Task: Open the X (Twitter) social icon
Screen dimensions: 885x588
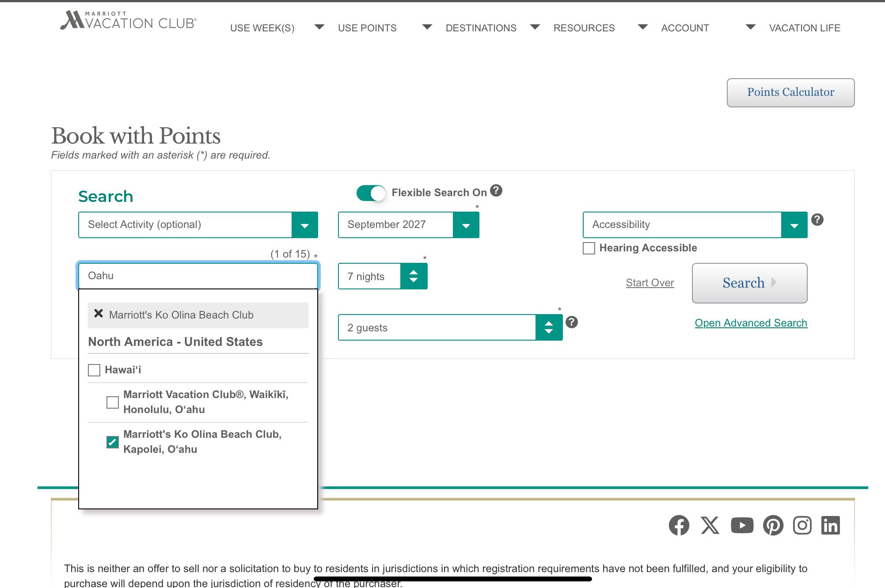Action: 710,525
